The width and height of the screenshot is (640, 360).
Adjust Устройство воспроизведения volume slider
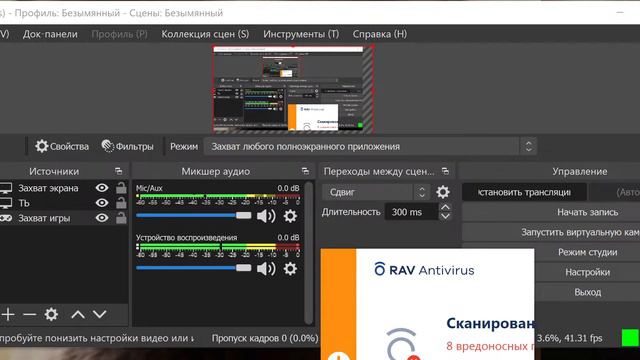tap(194, 268)
